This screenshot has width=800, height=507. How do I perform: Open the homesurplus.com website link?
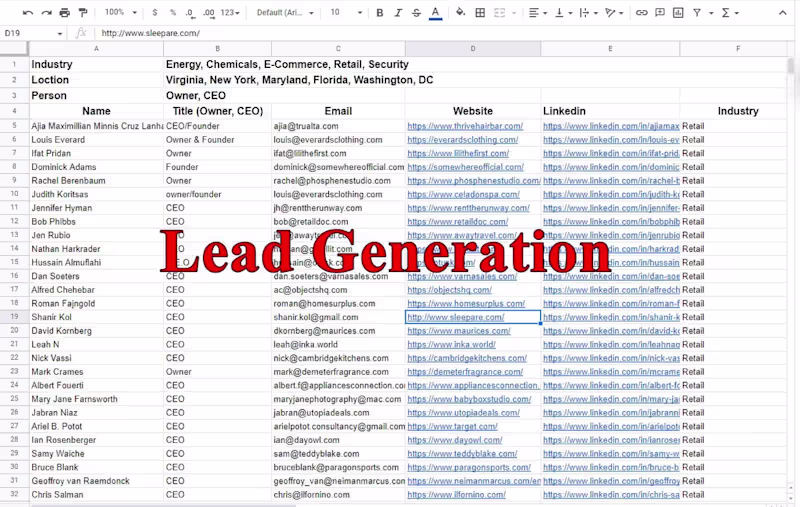click(466, 303)
